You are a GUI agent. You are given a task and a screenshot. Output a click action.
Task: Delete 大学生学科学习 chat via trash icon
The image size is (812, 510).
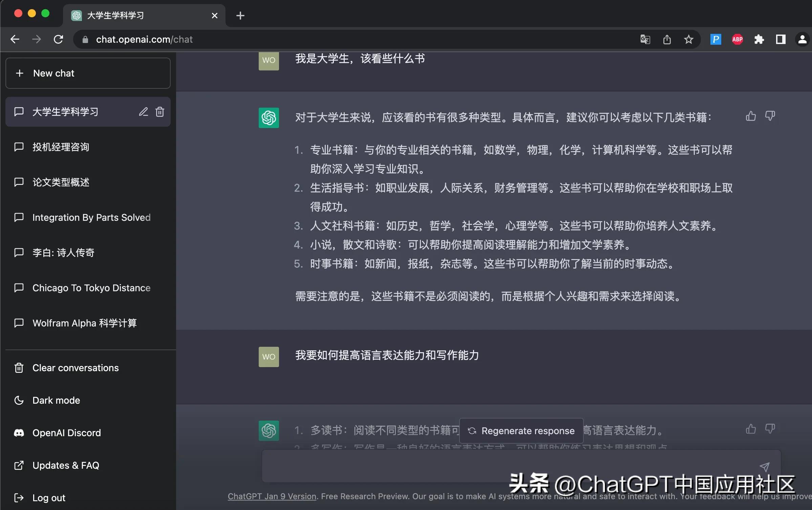point(159,112)
